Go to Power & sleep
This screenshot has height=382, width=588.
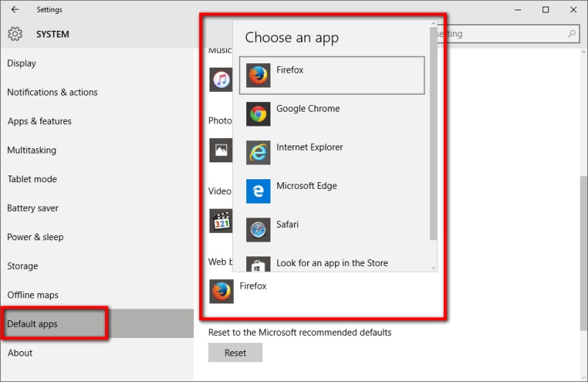tap(97, 237)
